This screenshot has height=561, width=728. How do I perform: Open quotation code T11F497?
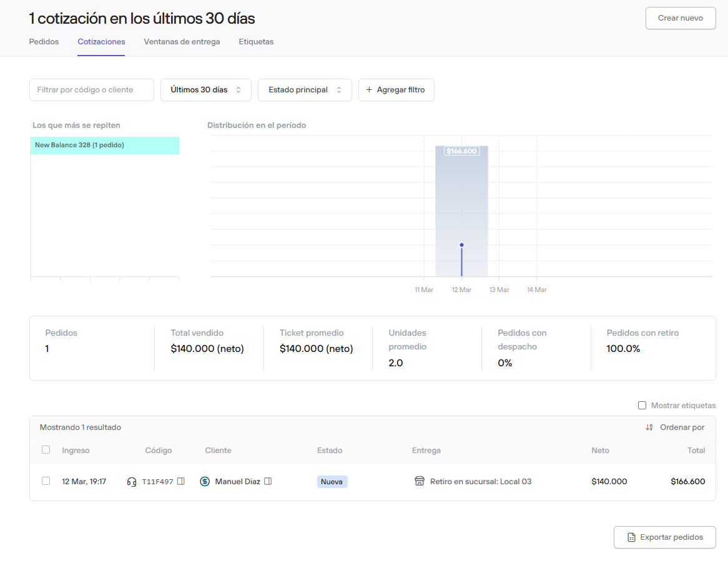(x=157, y=482)
